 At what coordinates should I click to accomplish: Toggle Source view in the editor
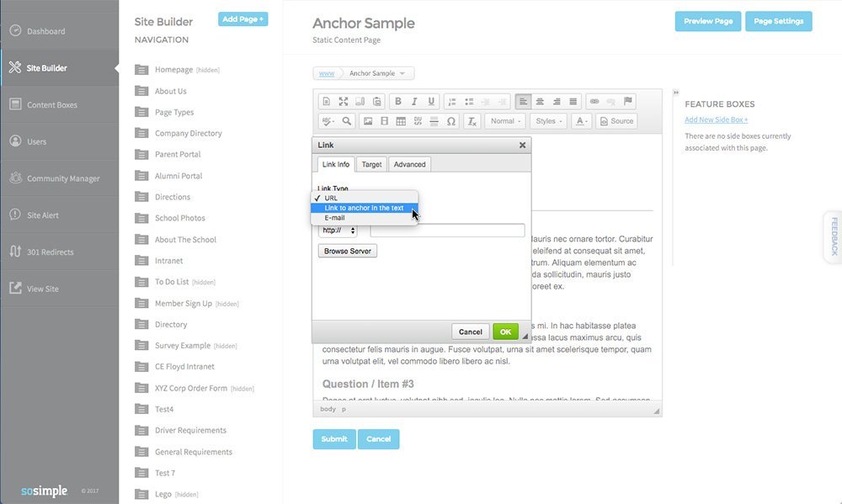pyautogui.click(x=616, y=121)
